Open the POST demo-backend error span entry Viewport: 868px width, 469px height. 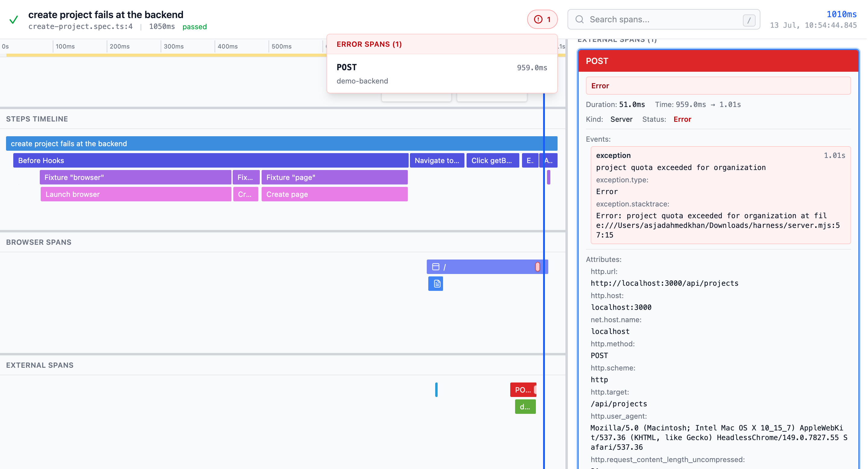point(442,74)
